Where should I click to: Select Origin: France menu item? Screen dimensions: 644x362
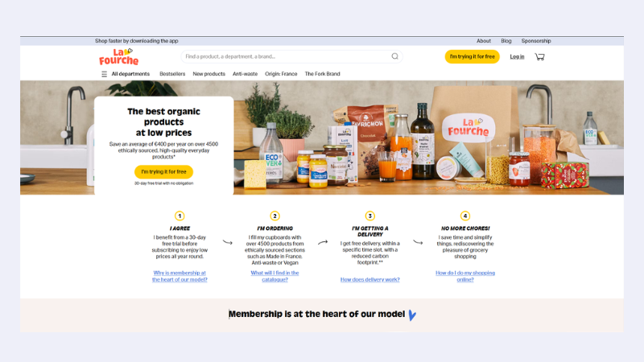coord(281,74)
